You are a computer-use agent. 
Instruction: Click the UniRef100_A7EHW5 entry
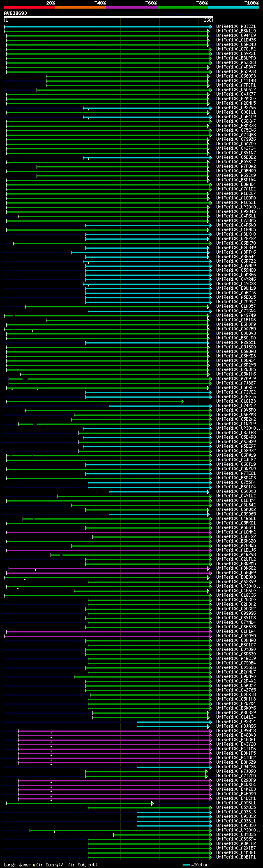pos(236,546)
